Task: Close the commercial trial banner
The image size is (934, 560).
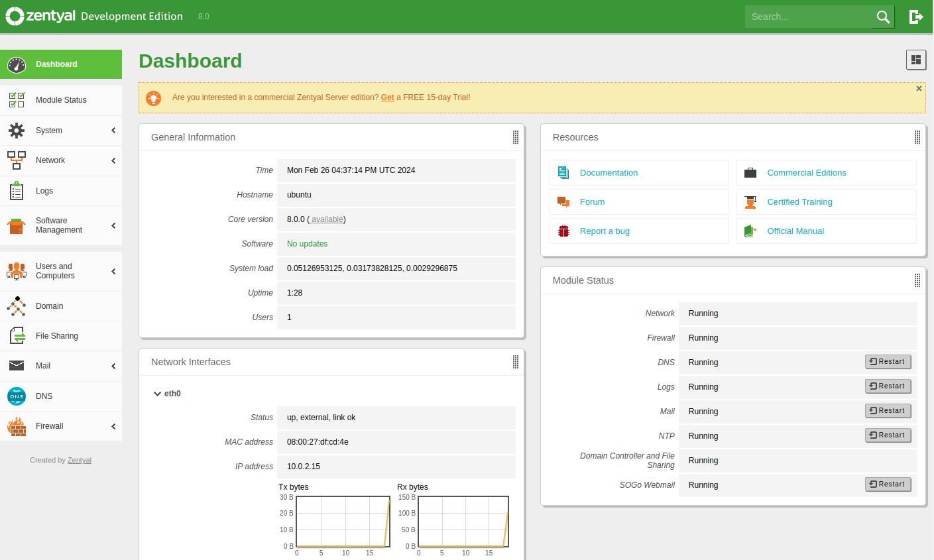Action: click(919, 89)
